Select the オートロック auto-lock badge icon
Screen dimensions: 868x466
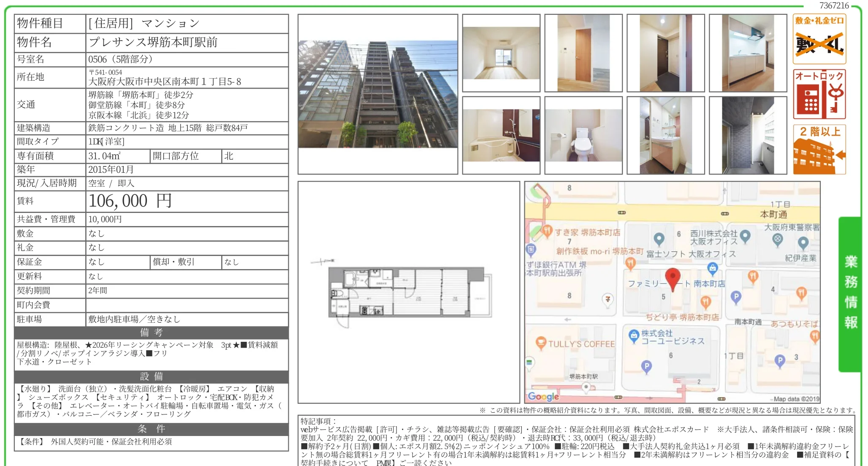pos(819,94)
